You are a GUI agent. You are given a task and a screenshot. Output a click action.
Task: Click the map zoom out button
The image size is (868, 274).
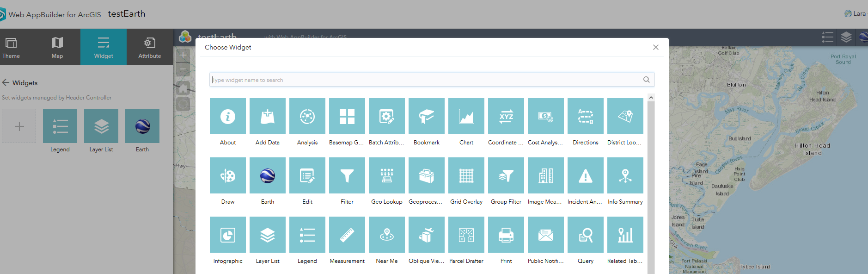pos(183,69)
